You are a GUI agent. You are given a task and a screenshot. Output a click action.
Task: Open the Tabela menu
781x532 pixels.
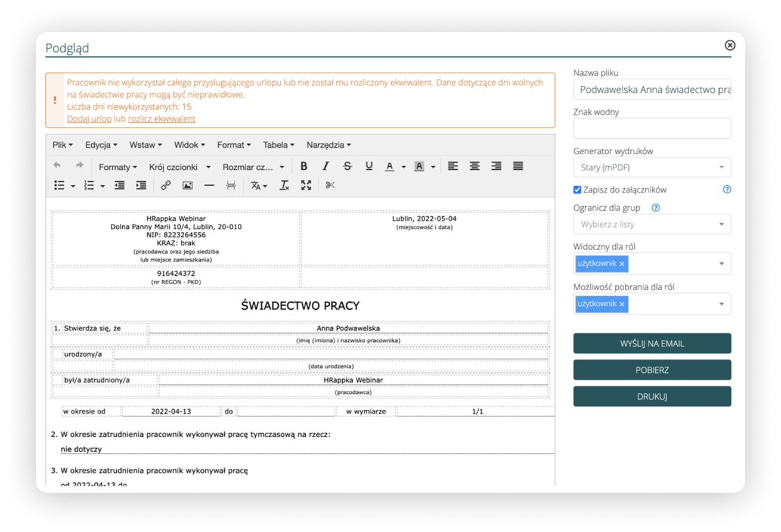[x=278, y=145]
